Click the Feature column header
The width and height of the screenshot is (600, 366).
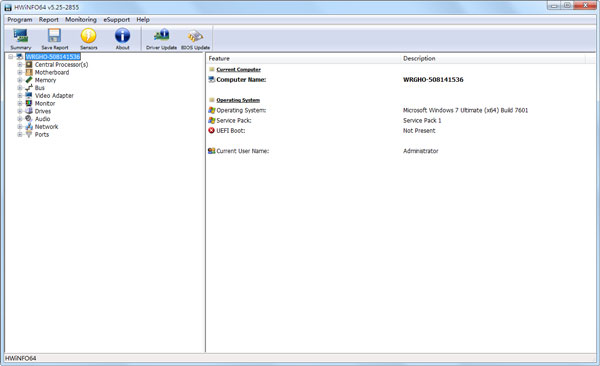(303, 59)
